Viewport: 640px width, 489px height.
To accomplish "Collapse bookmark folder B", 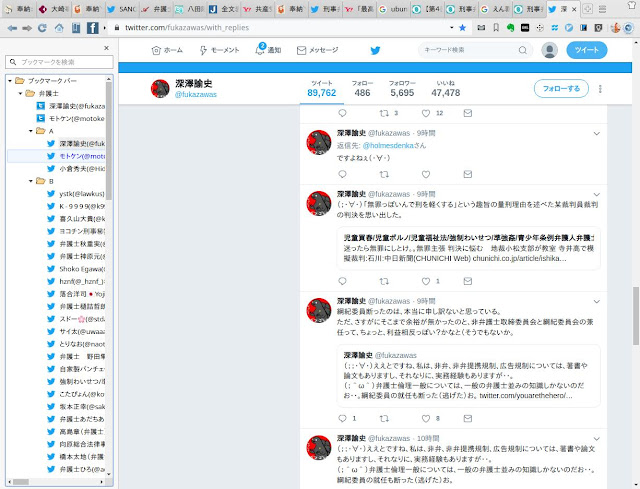I will coord(31,181).
